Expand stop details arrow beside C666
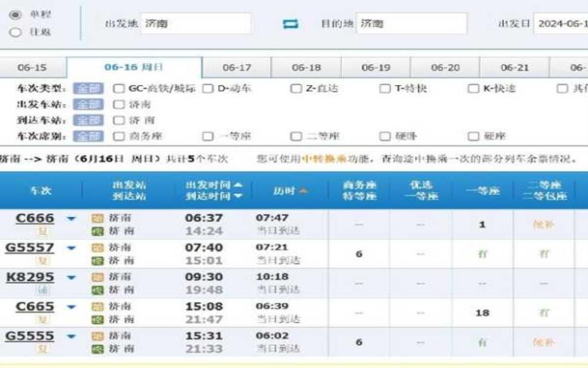This screenshot has width=588, height=368. coord(72,219)
